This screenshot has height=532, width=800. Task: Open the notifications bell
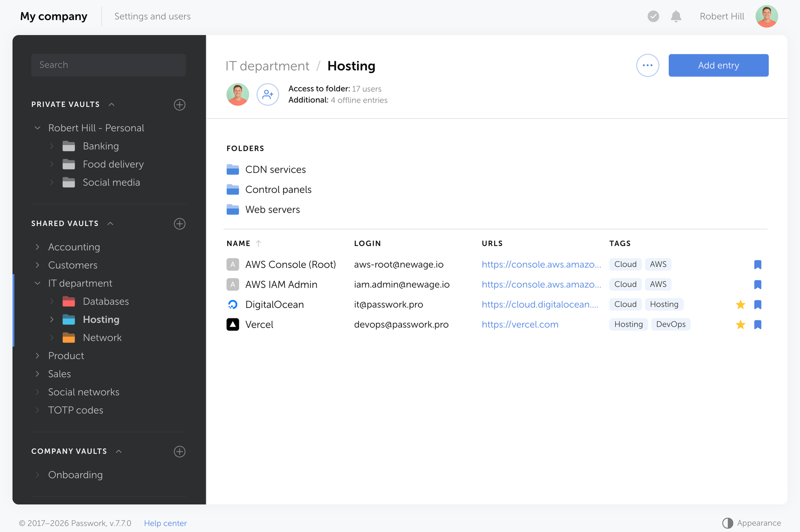676,16
